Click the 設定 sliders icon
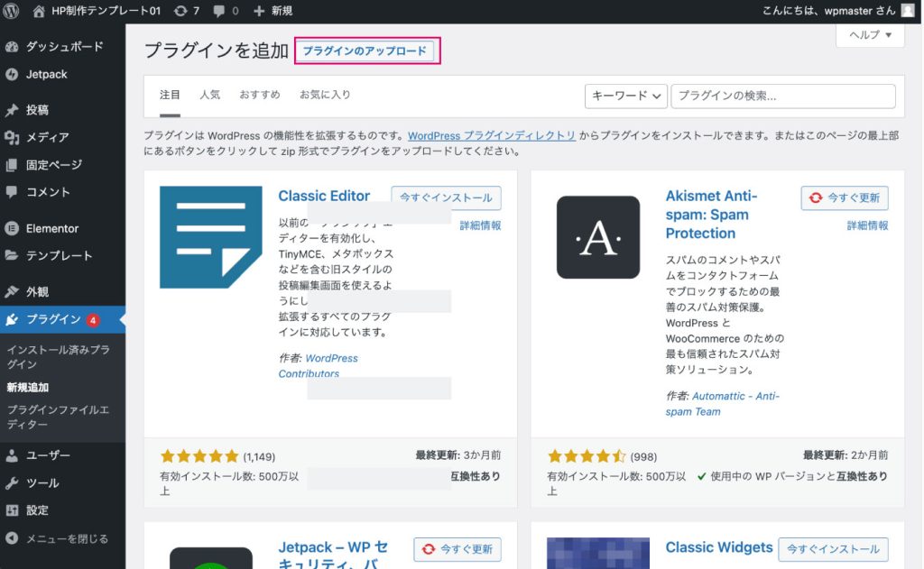 pos(12,510)
